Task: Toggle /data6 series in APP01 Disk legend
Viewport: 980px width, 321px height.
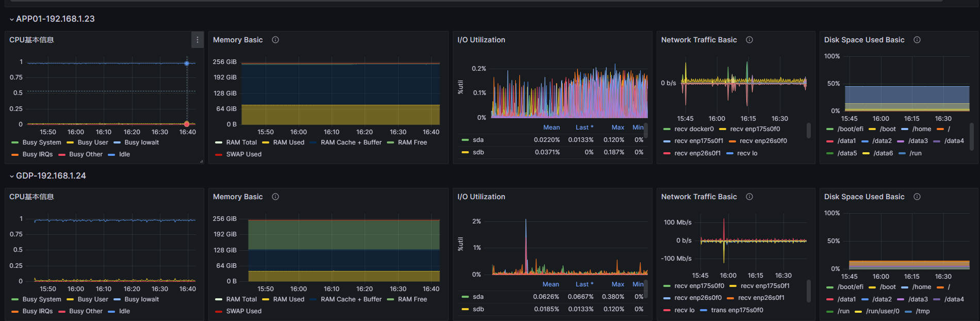Action: click(883, 153)
